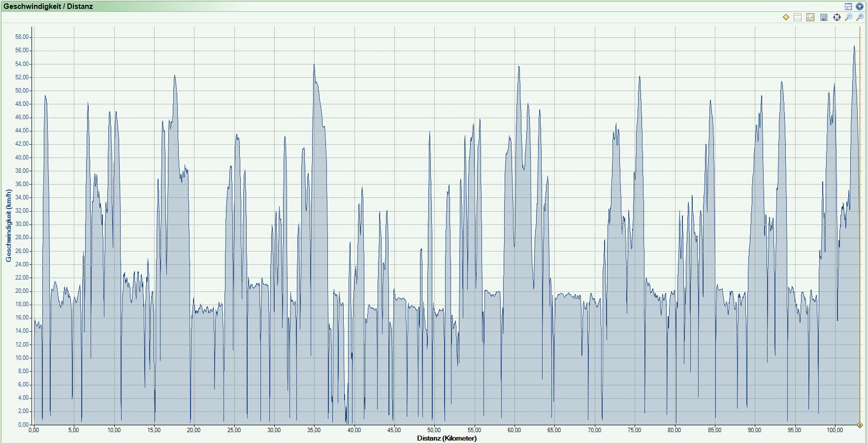Click the Distanz (Kilometer) axis label

coord(447,438)
